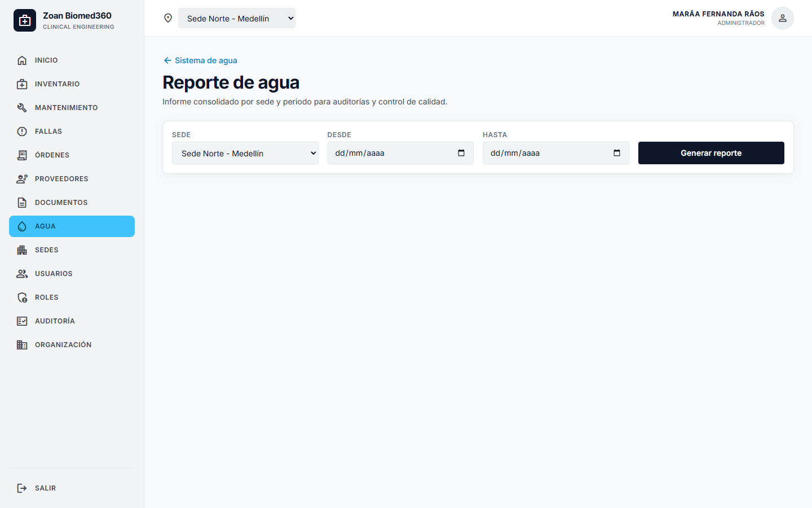Select Órdenes in the navigation
812x508 pixels.
(x=72, y=155)
